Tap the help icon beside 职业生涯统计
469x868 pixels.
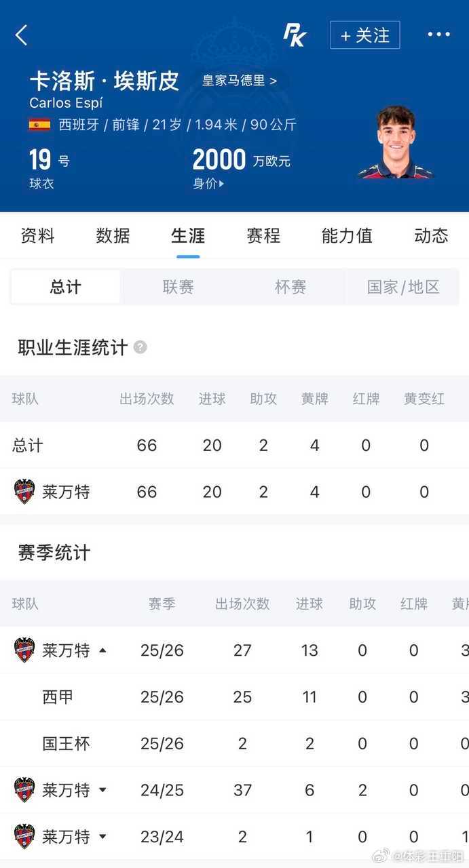(140, 347)
